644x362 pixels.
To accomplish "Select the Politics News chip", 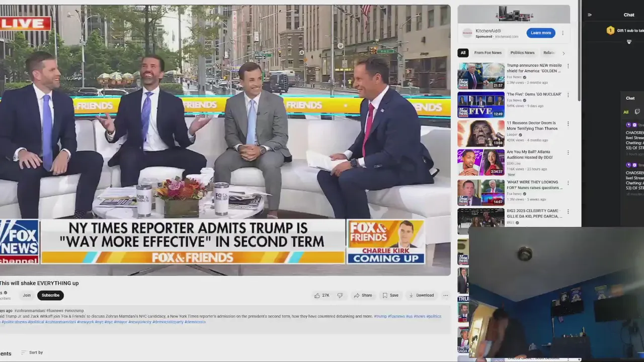I will coord(522,53).
